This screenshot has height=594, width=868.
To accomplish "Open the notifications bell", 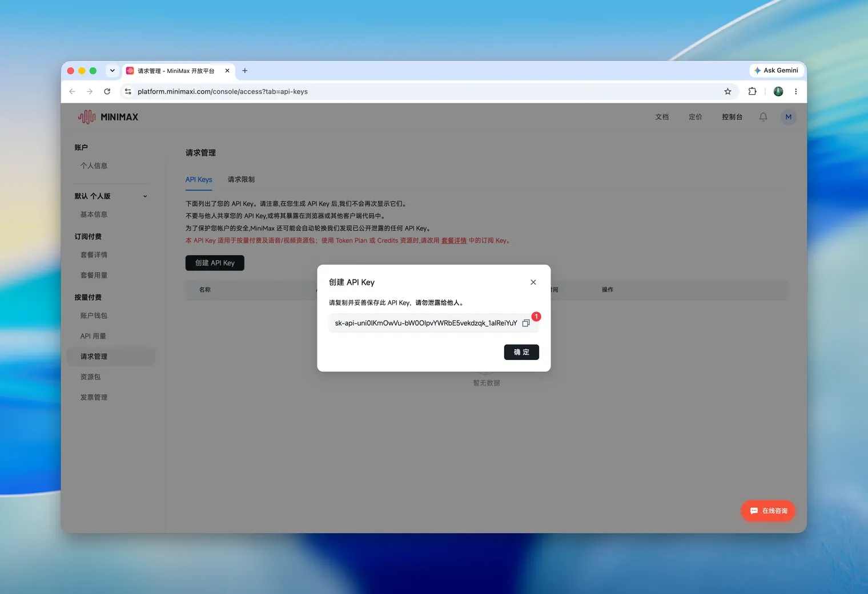I will (x=763, y=117).
